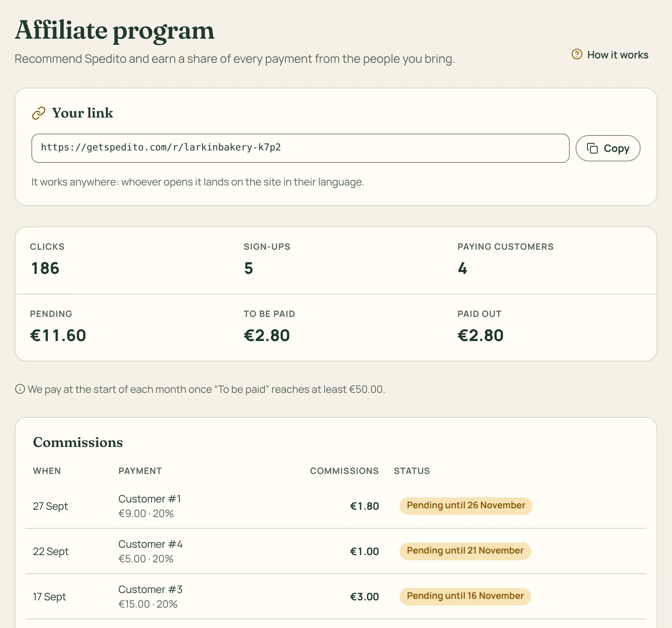
Task: Click the STATUS column header
Action: [412, 471]
